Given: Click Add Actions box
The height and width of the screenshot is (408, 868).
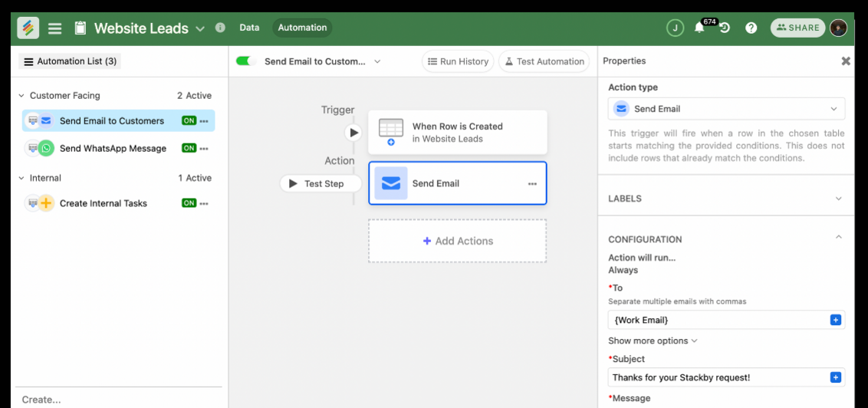Looking at the screenshot, I should tap(457, 241).
